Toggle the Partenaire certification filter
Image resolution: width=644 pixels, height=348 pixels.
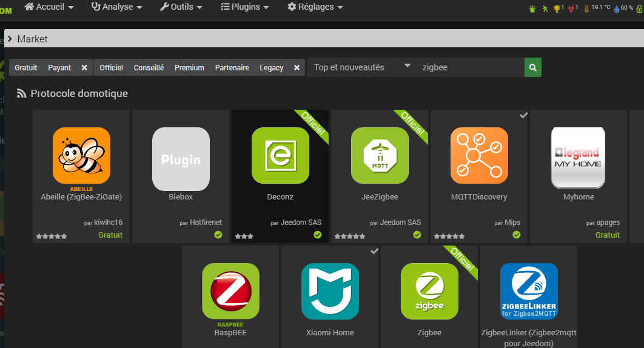(x=232, y=67)
